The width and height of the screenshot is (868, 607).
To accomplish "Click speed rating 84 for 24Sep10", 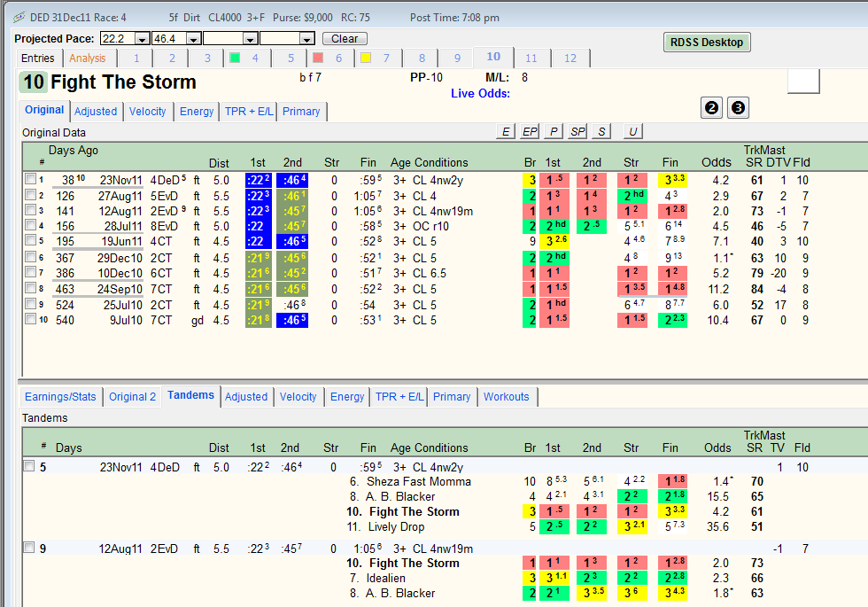I will 756,289.
